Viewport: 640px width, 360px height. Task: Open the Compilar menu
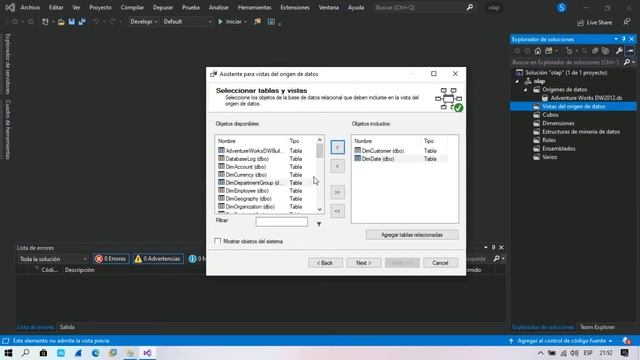pyautogui.click(x=132, y=7)
